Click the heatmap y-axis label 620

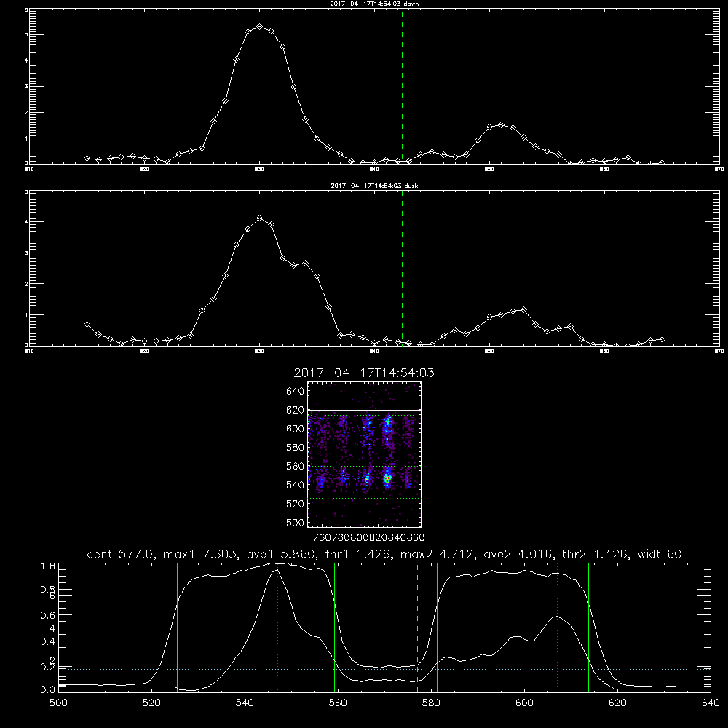(x=296, y=410)
